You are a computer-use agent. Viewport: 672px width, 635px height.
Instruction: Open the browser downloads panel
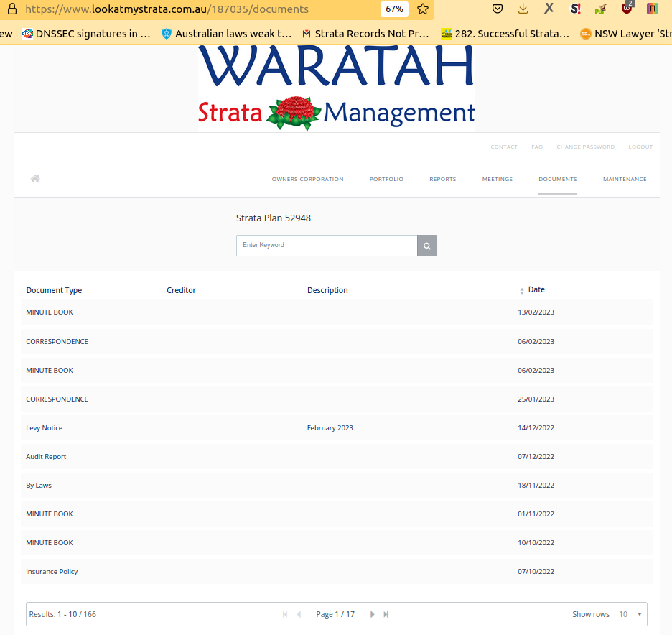click(523, 9)
